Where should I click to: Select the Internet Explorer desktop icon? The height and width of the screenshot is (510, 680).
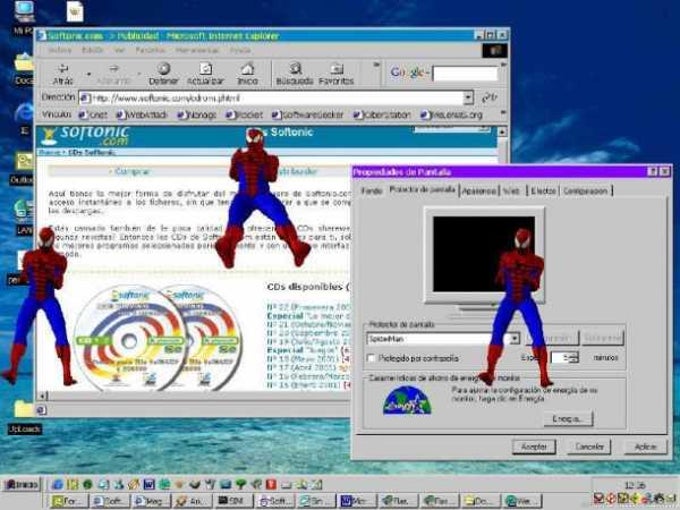pyautogui.click(x=23, y=118)
